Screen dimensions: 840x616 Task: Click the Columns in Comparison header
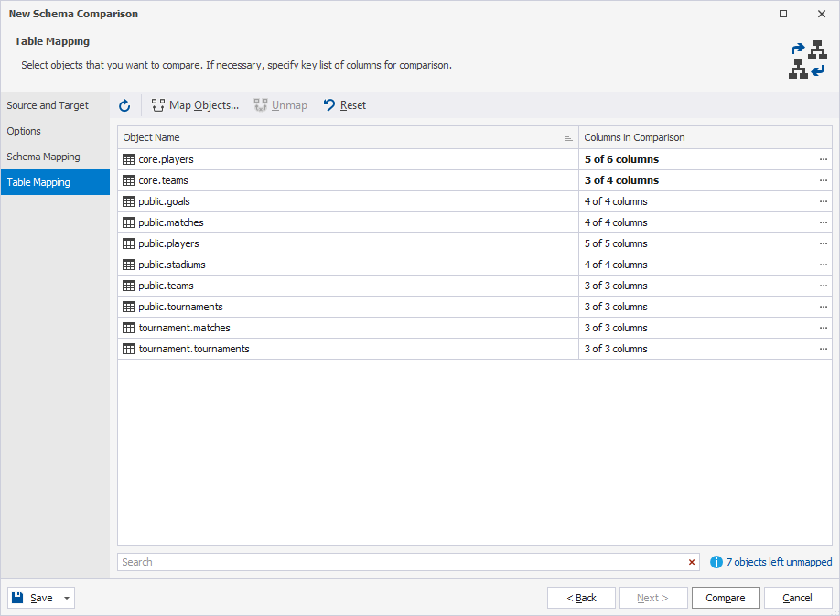coord(705,137)
